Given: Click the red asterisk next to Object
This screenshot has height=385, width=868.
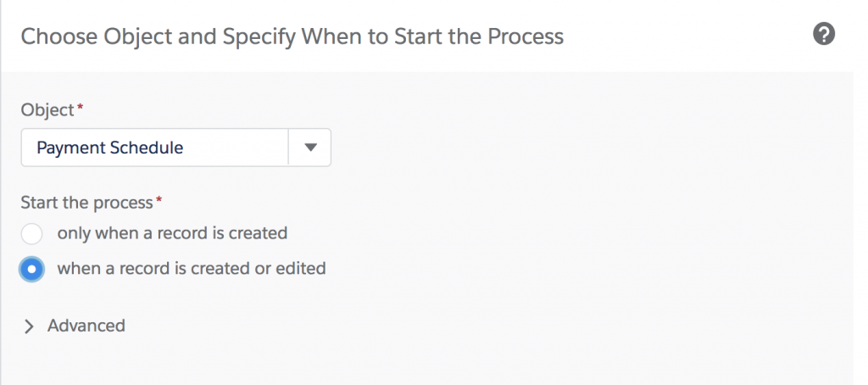Looking at the screenshot, I should 81,109.
